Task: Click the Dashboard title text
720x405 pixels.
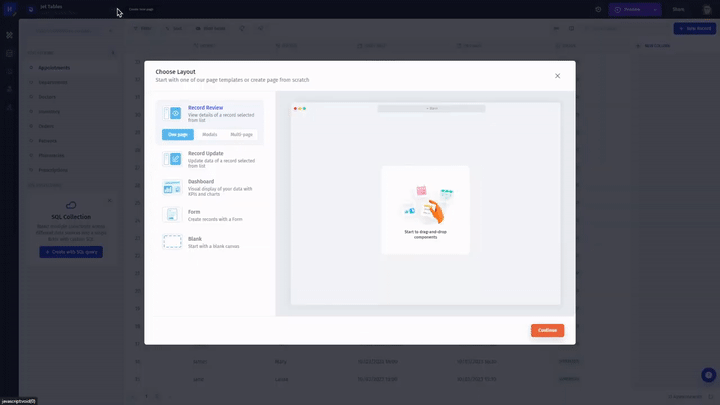Action: pos(201,181)
